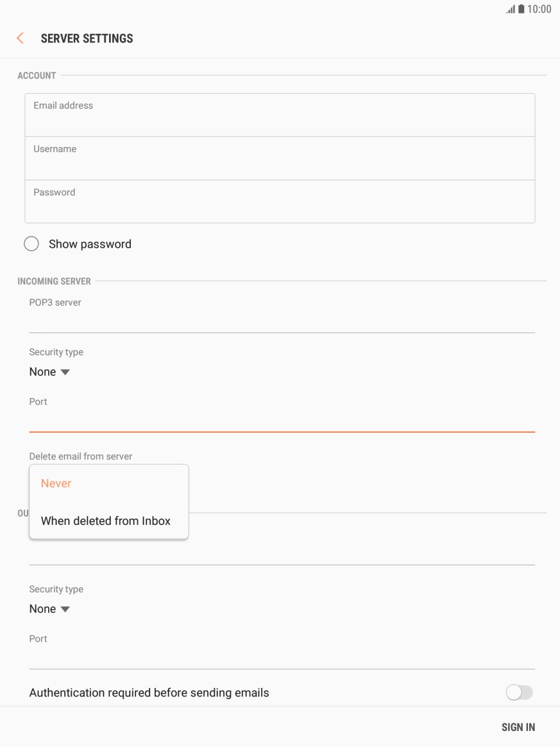Screen dimensions: 560x747
Task: Tap the clock in the status bar
Action: tap(539, 9)
